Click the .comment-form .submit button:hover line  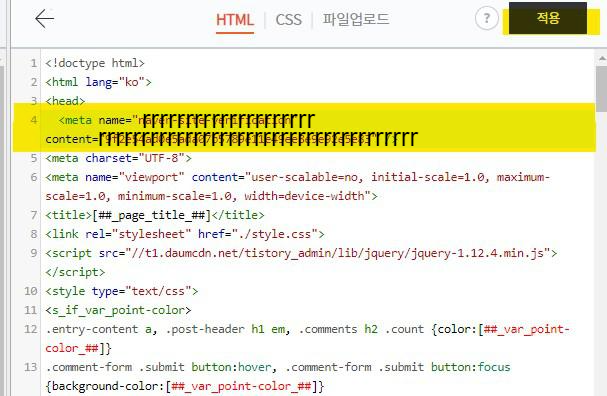click(x=278, y=367)
